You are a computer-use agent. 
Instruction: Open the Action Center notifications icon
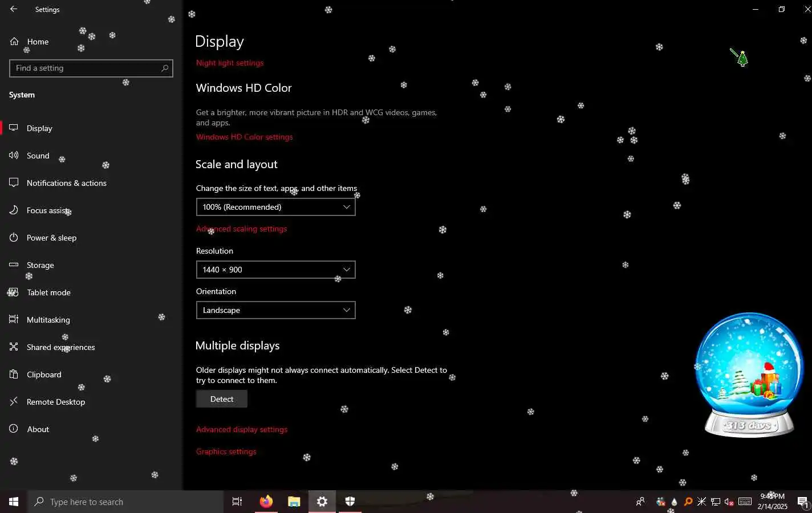click(x=803, y=502)
